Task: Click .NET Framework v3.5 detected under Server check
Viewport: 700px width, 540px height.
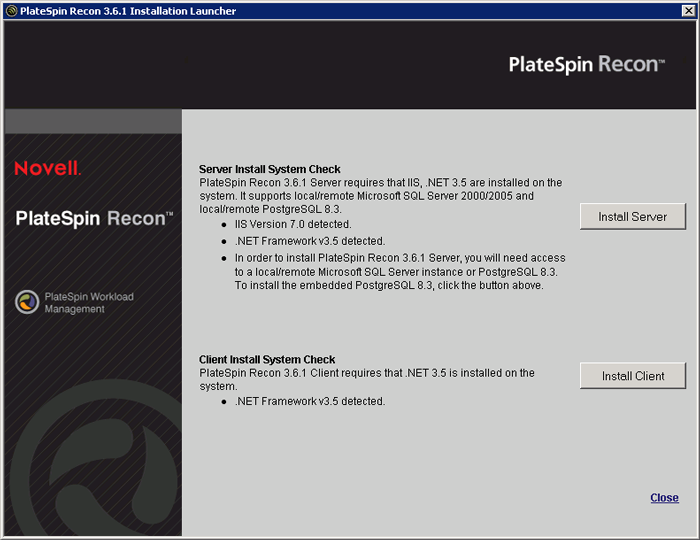Action: click(310, 241)
